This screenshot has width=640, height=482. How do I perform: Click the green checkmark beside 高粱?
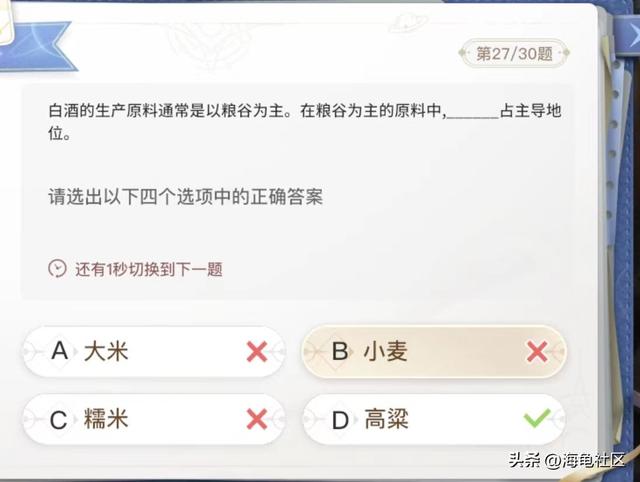(537, 420)
